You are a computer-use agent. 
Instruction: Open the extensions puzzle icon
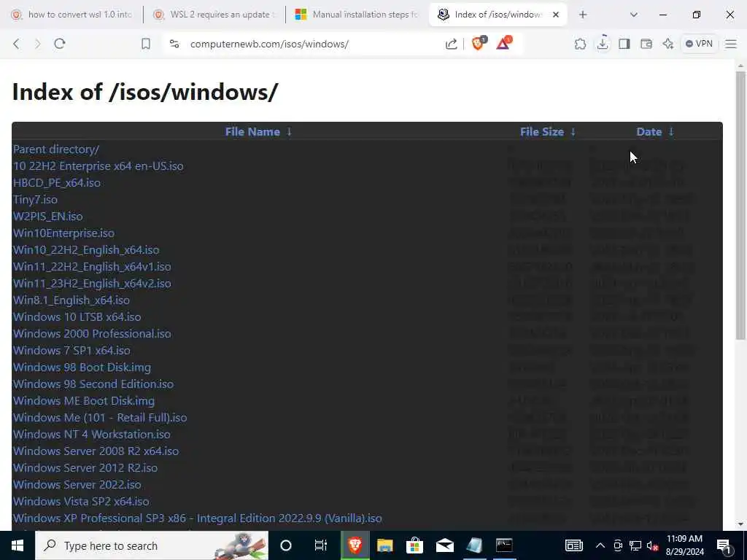point(580,44)
